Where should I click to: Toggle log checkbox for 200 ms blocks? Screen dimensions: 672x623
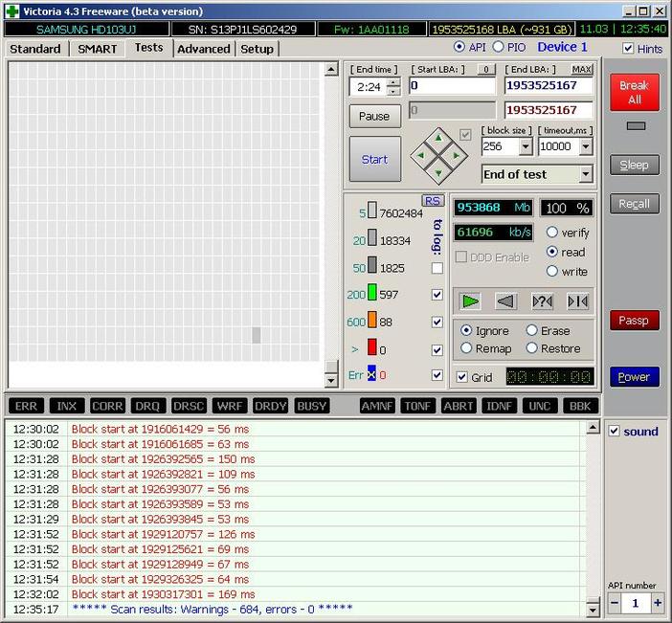(x=437, y=295)
